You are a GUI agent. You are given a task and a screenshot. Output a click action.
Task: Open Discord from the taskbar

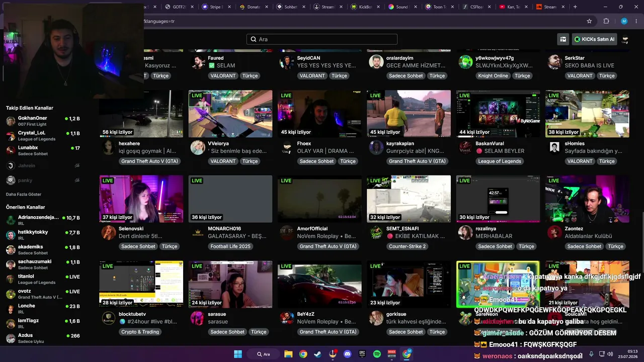347,354
